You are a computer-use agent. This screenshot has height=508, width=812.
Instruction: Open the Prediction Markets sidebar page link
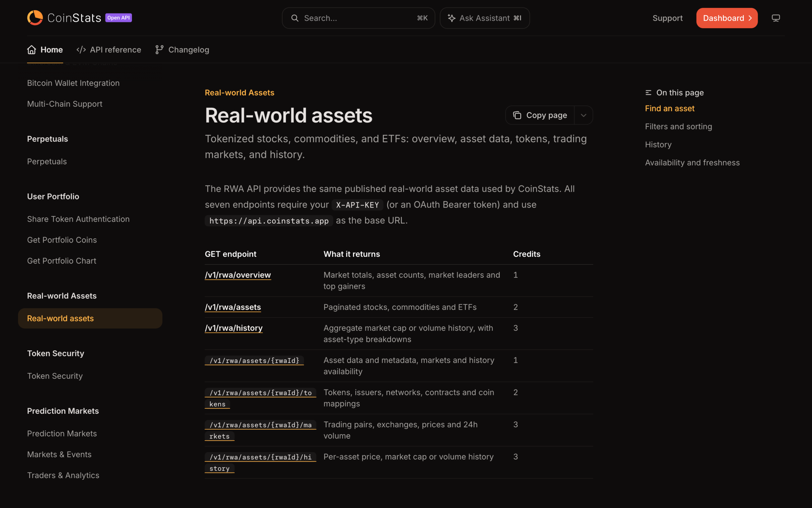(62, 433)
